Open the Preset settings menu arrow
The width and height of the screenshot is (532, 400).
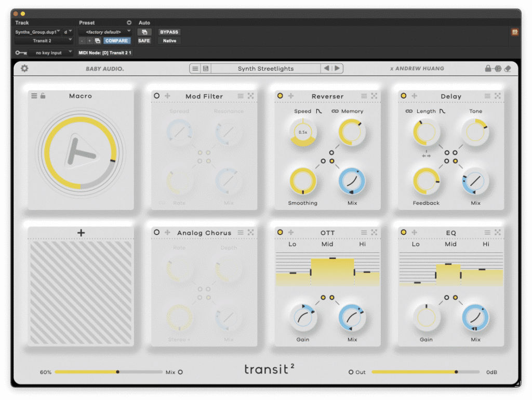click(129, 23)
